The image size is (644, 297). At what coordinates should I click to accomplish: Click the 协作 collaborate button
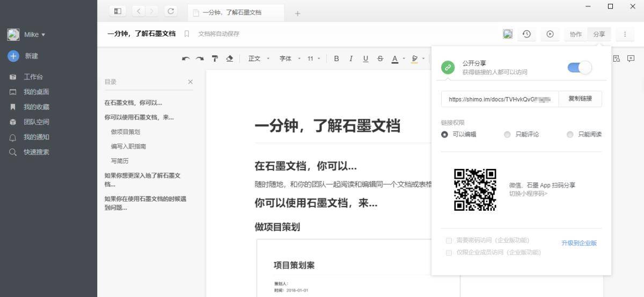[576, 34]
